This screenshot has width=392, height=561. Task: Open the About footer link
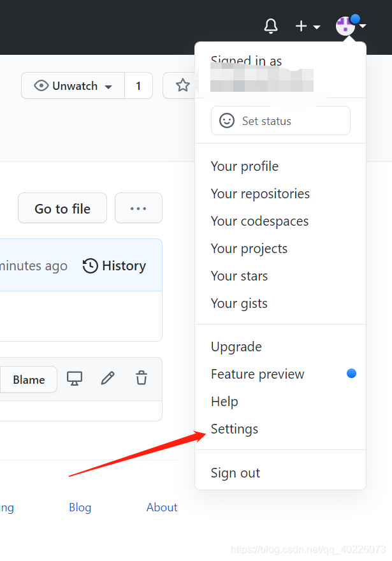point(162,507)
